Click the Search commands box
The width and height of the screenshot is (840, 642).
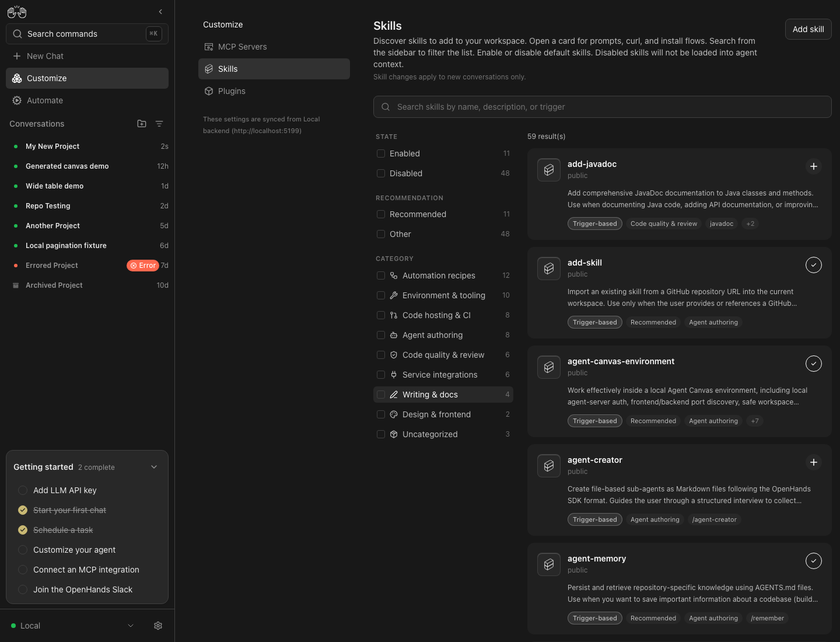[x=87, y=34]
